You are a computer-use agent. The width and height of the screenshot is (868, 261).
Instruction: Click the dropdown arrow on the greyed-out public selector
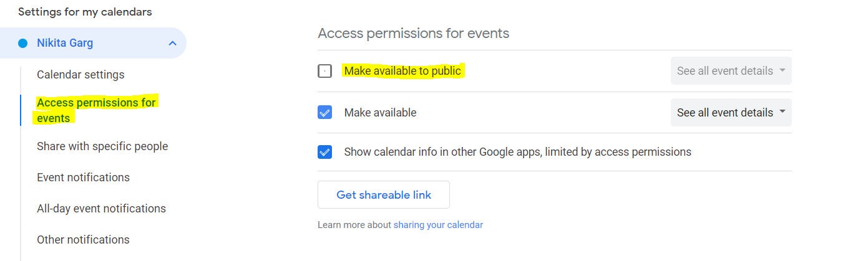click(x=782, y=71)
